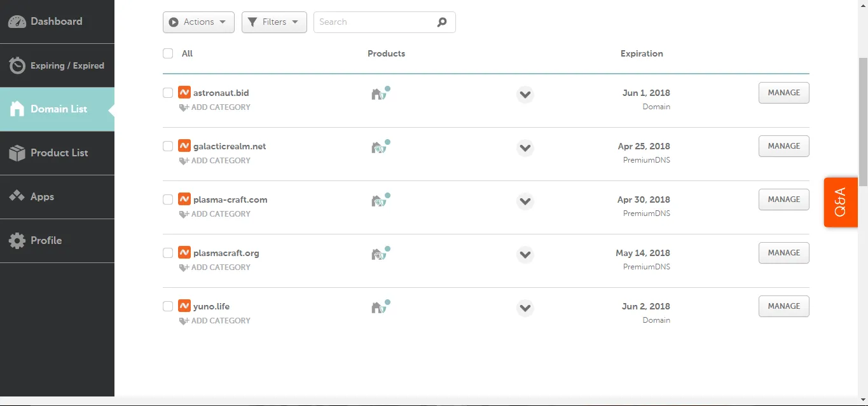
Task: Tick checkbox for yuno.life
Action: (168, 306)
